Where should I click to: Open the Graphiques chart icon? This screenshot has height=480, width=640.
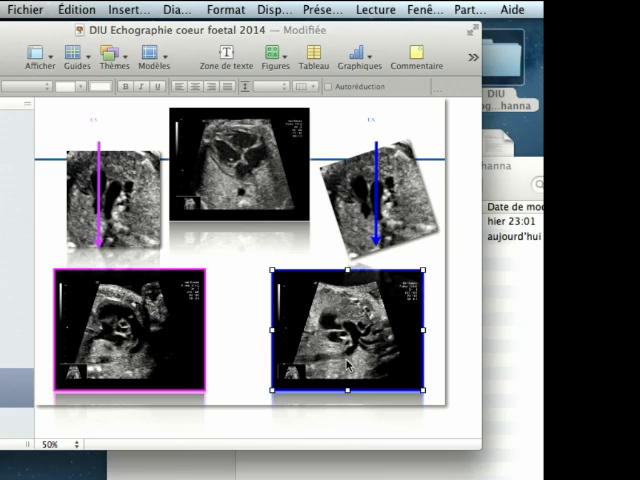click(x=356, y=53)
